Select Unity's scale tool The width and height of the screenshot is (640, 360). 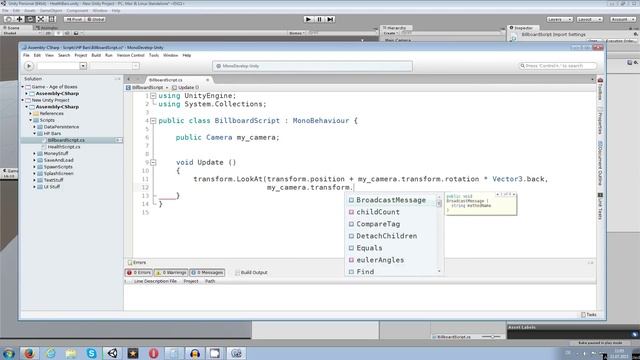coord(41,19)
